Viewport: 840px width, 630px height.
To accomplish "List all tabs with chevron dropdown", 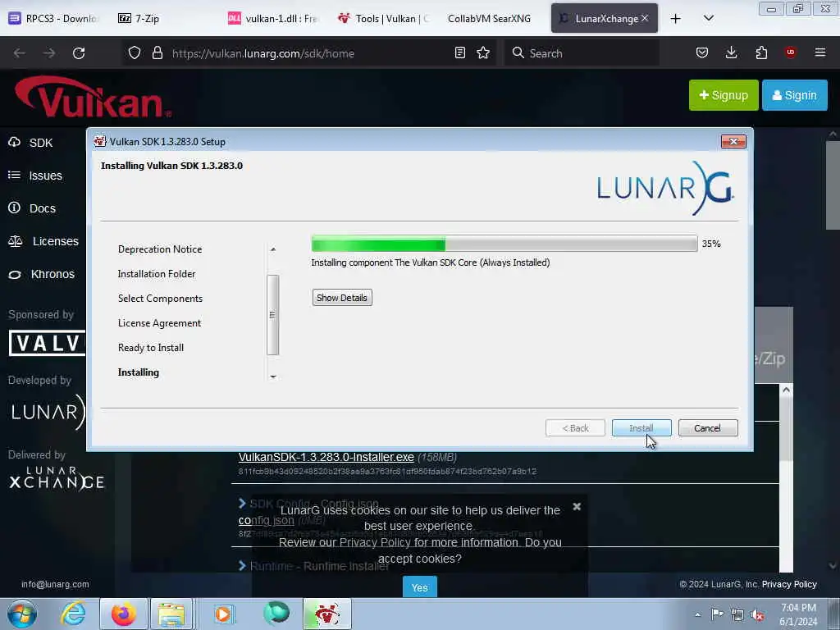I will click(708, 18).
